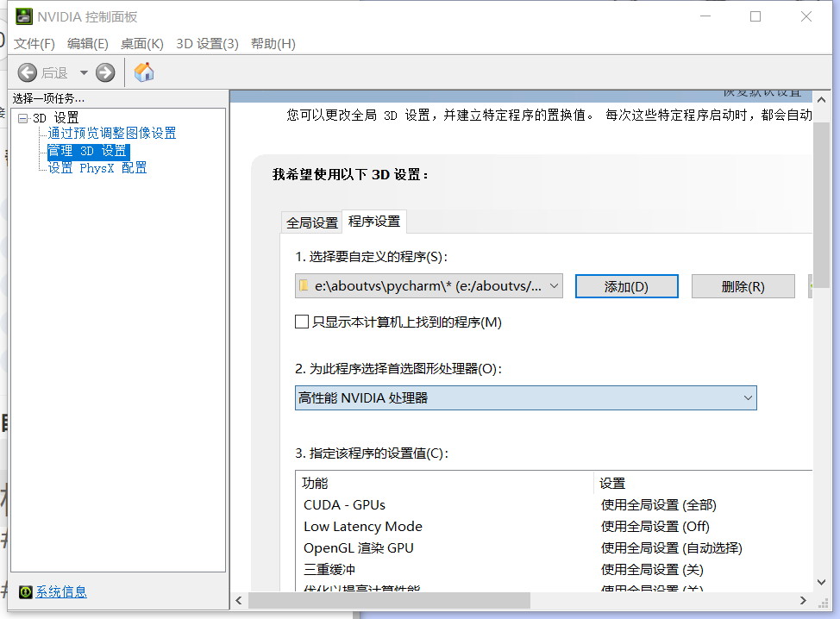Open the 系统信息 link

(x=60, y=591)
